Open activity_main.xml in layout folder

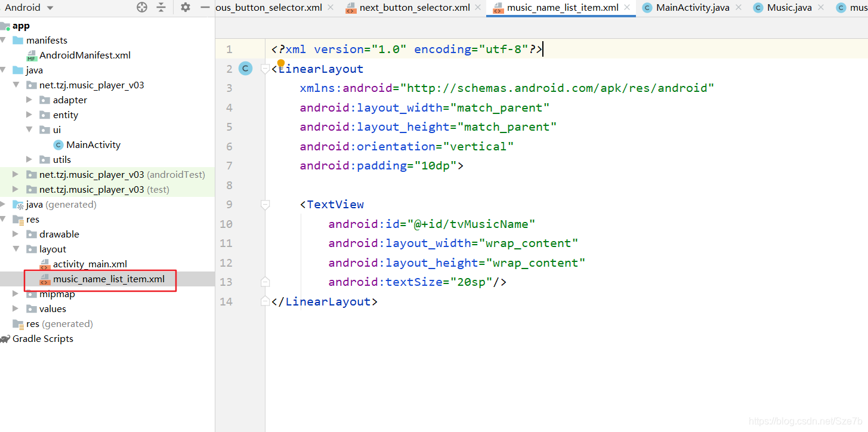tap(89, 264)
